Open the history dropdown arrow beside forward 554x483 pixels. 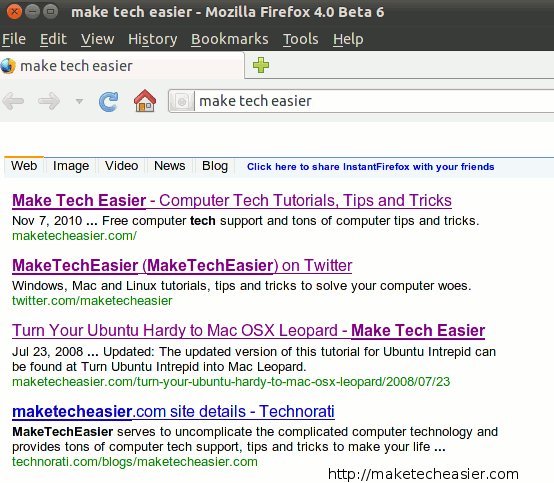[79, 102]
